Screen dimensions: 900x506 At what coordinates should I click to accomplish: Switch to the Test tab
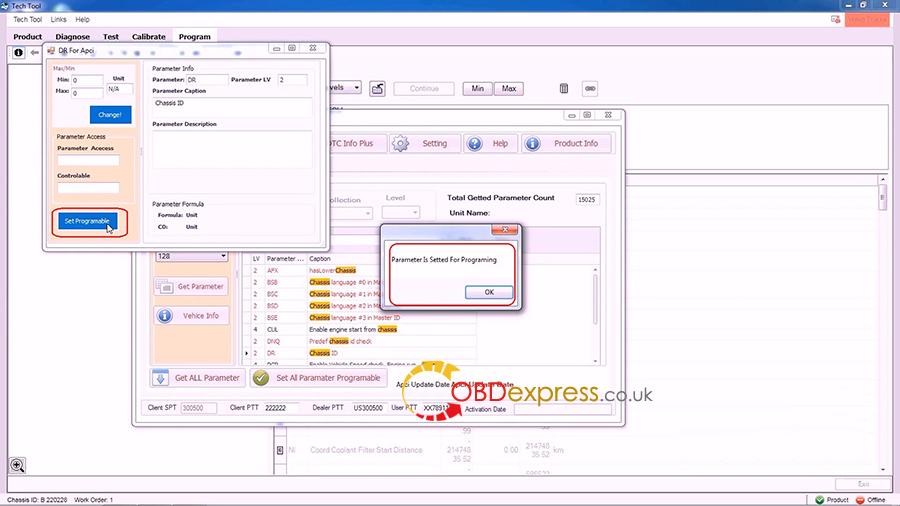111,37
